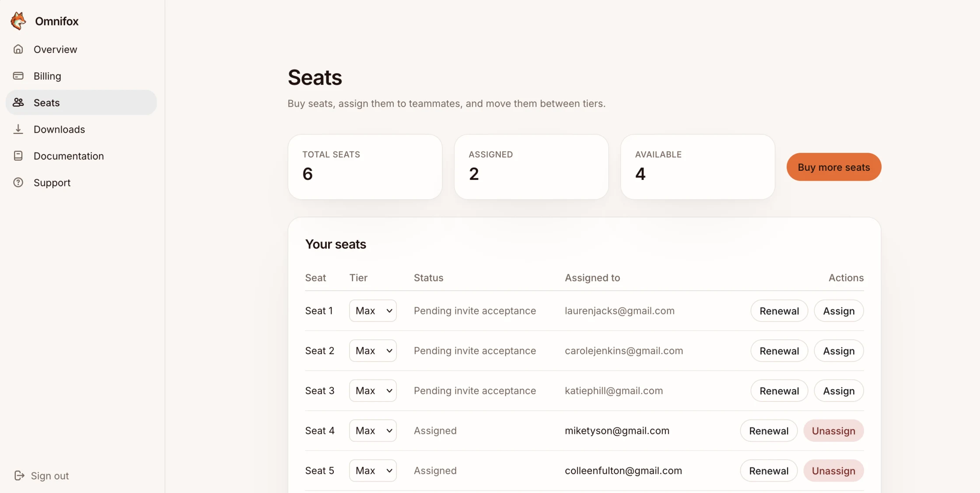Screen dimensions: 980x493
Task: Click colleenfulton@gmail.com email
Action: (x=623, y=470)
